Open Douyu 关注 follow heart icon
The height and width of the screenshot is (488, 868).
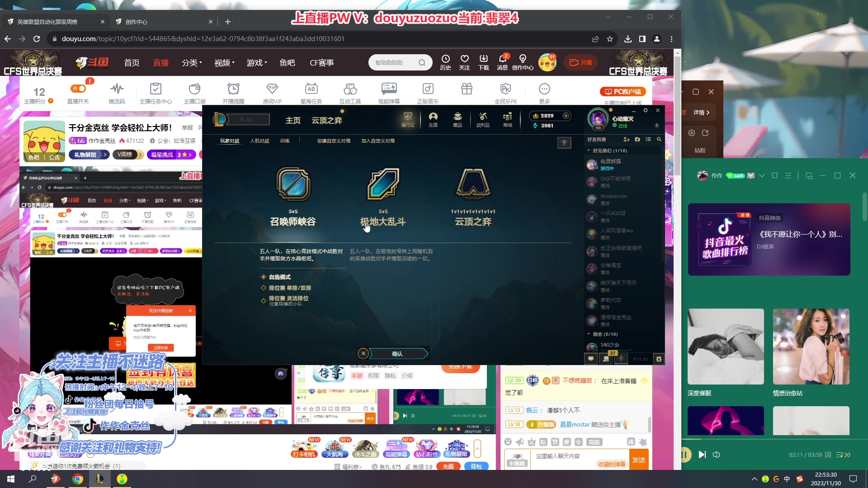(464, 62)
